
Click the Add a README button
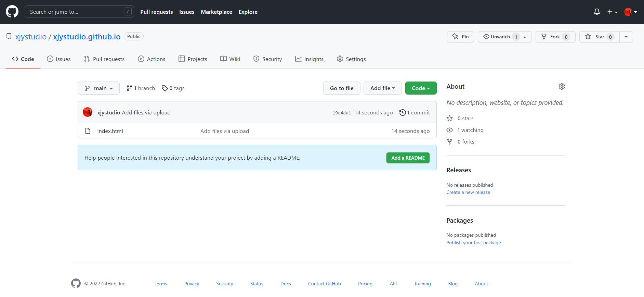408,158
